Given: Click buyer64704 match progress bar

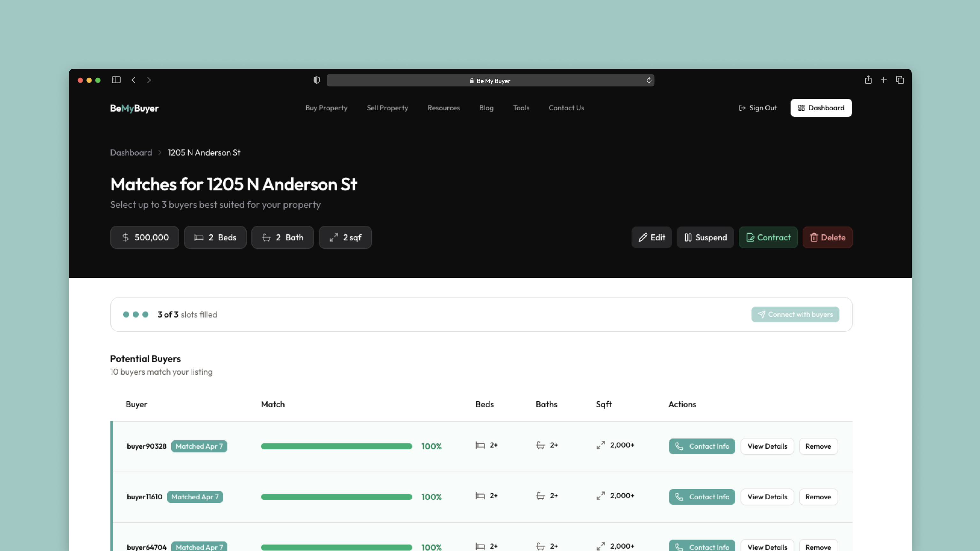Looking at the screenshot, I should [x=336, y=547].
